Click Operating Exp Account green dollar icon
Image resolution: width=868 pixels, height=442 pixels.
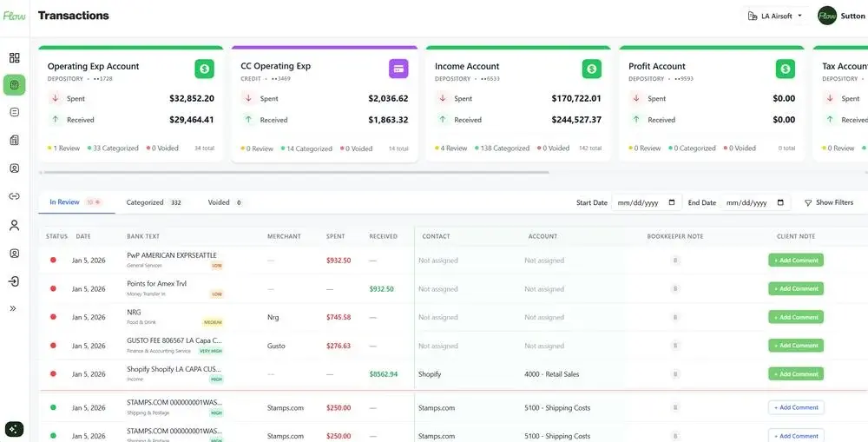click(x=204, y=69)
